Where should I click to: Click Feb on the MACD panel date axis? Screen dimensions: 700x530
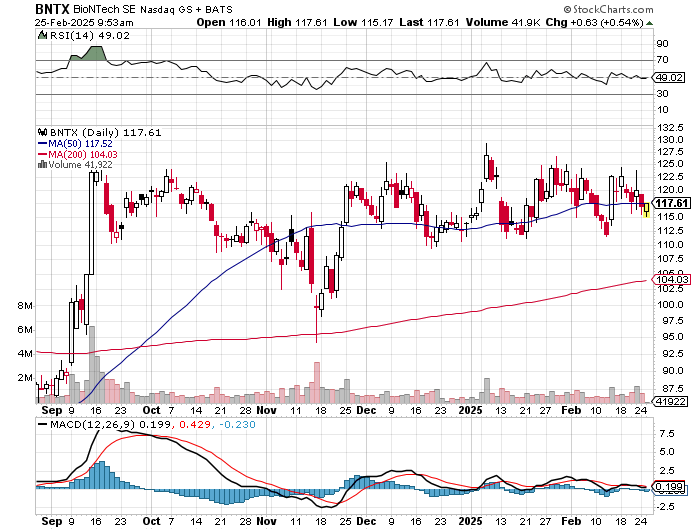(x=571, y=521)
